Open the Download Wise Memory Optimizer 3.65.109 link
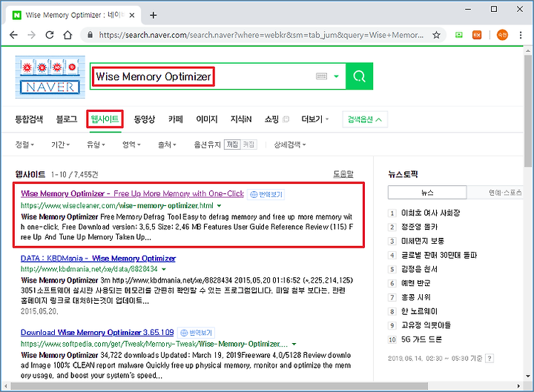 coord(97,332)
